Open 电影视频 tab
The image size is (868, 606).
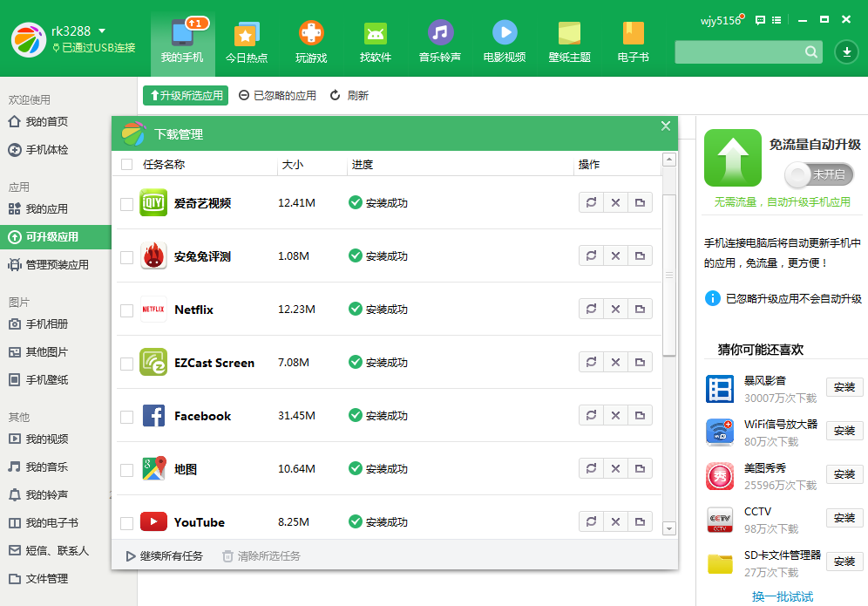click(x=505, y=43)
